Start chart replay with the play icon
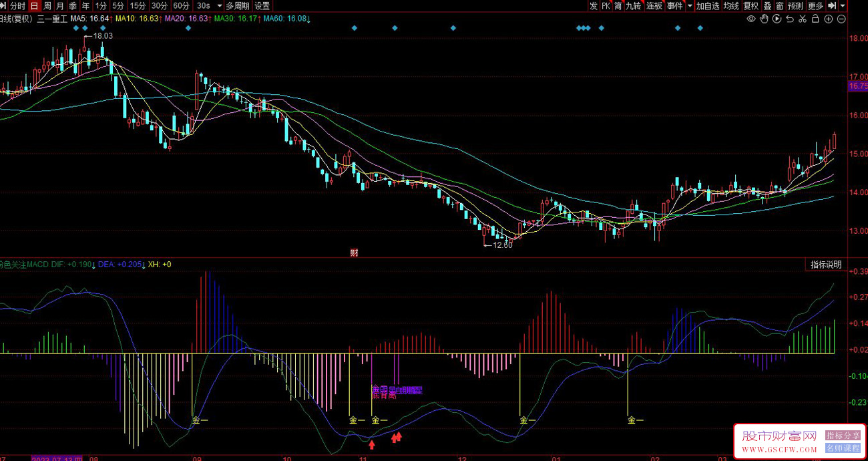This screenshot has height=461, width=868. pyautogui.click(x=777, y=19)
